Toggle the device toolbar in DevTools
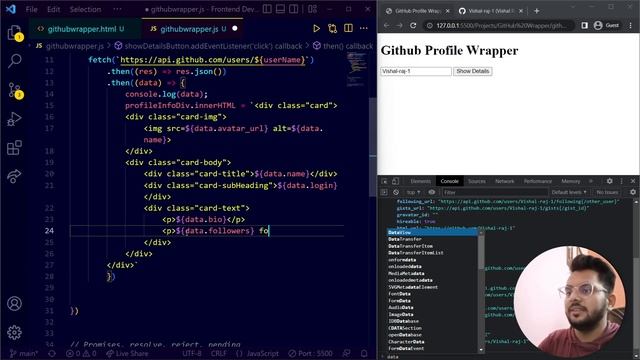 [395, 181]
